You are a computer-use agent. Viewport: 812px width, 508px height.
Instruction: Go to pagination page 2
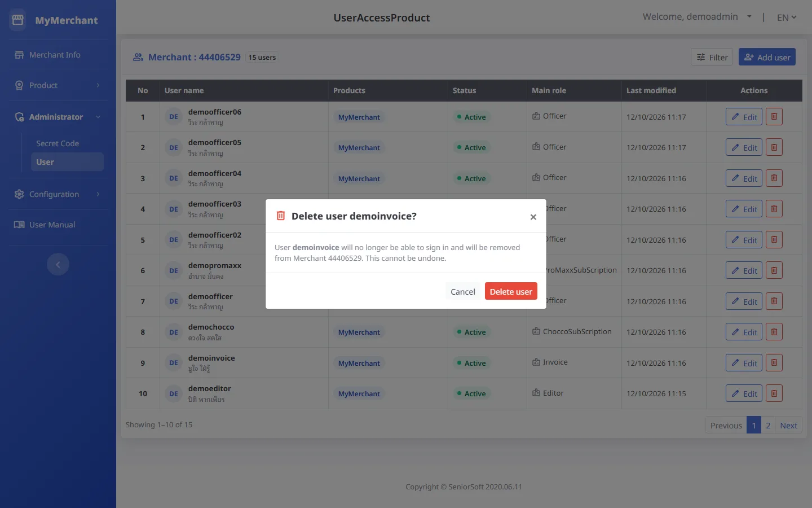(768, 425)
